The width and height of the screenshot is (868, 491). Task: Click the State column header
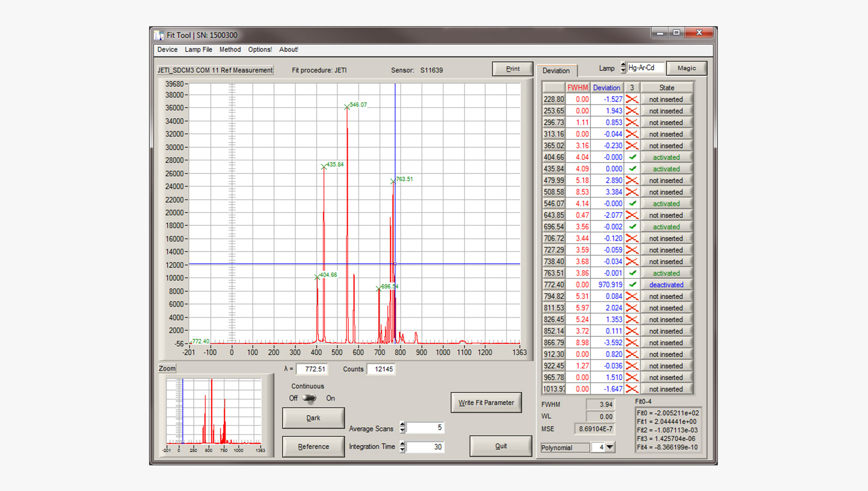667,88
